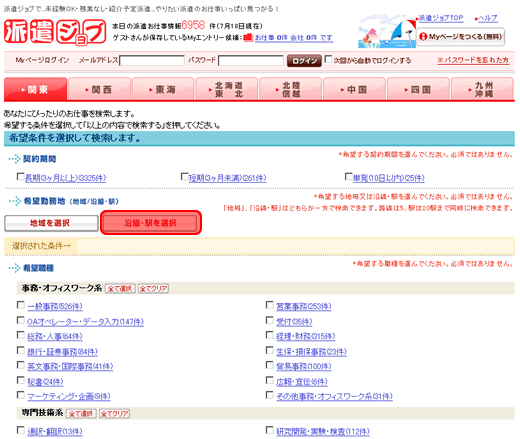Open the 派遣ジョブTOP link
Screen dimensions: 520x439
tap(441, 18)
